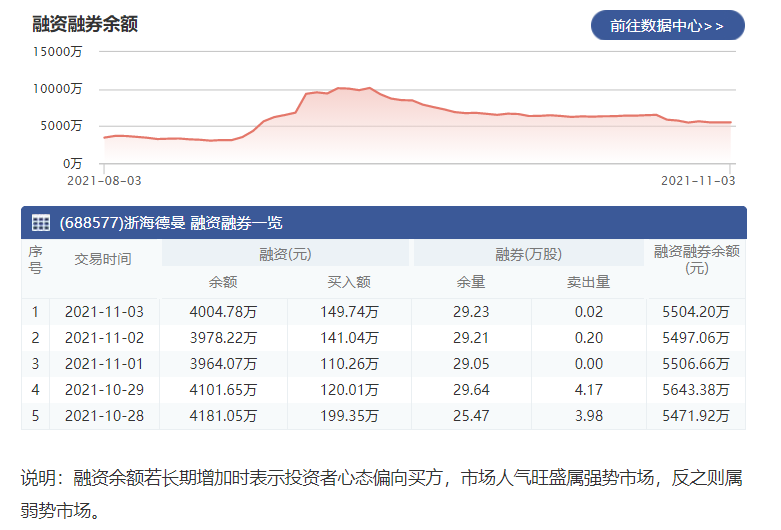Viewport: 781px width, 530px height.
Task: Click the 余额 sub-column header
Action: click(223, 282)
